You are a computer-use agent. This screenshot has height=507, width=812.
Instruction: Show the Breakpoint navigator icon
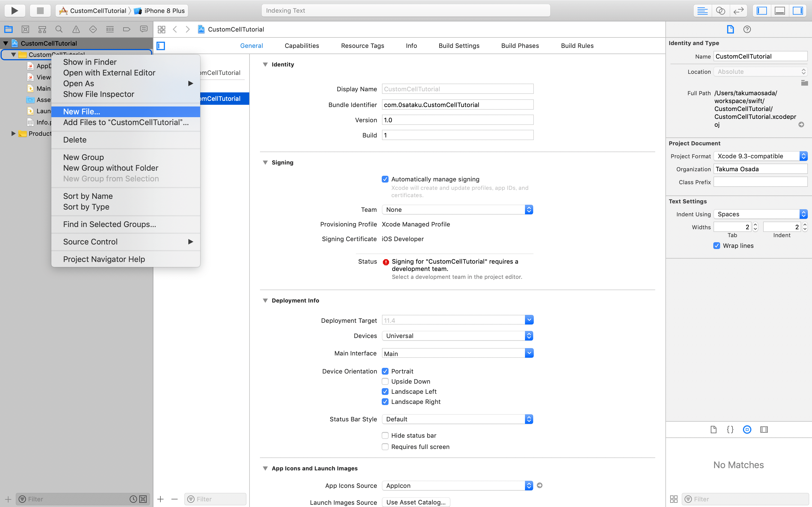[x=127, y=30]
